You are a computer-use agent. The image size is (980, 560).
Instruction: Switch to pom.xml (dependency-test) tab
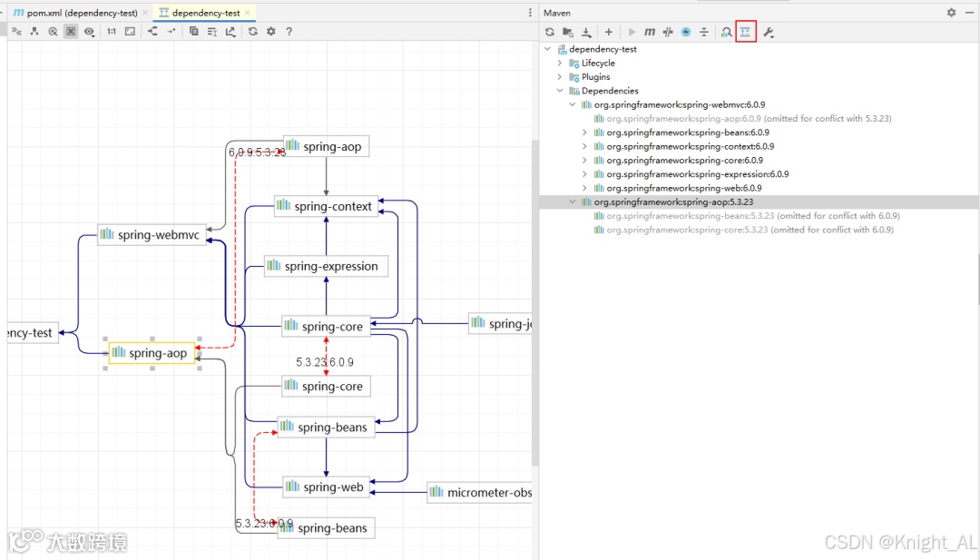(77, 13)
